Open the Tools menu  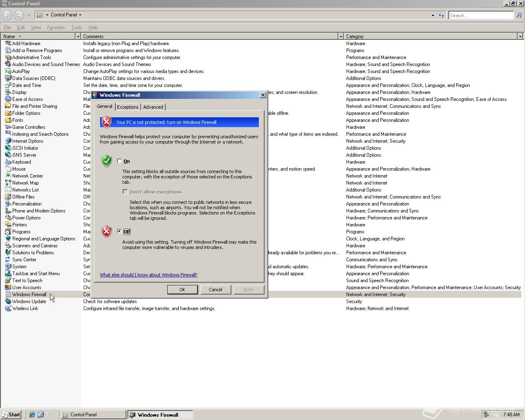click(77, 27)
